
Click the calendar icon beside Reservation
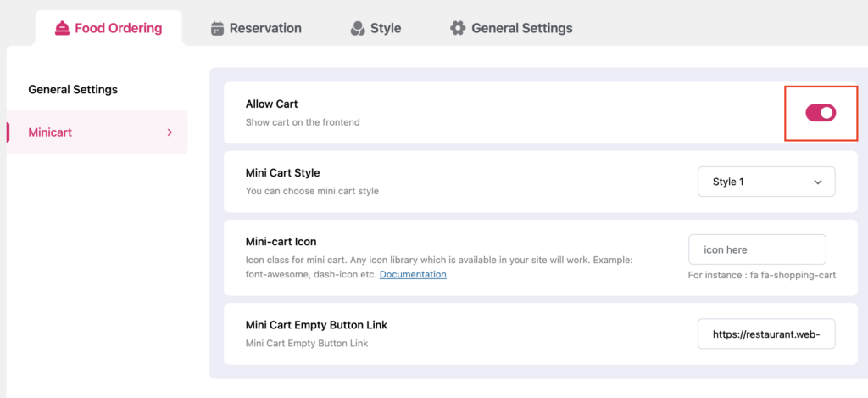click(217, 28)
